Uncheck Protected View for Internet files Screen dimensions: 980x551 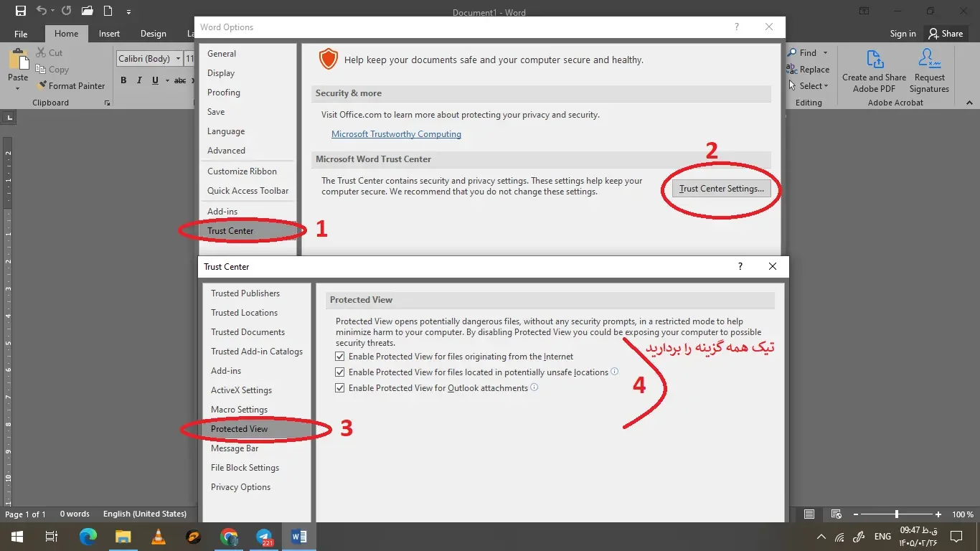[x=340, y=357]
